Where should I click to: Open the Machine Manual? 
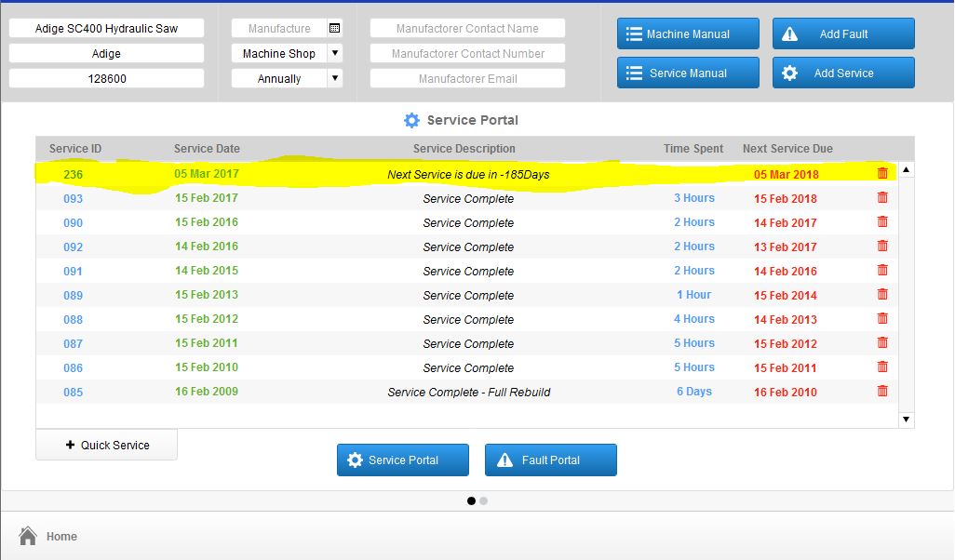coord(688,34)
